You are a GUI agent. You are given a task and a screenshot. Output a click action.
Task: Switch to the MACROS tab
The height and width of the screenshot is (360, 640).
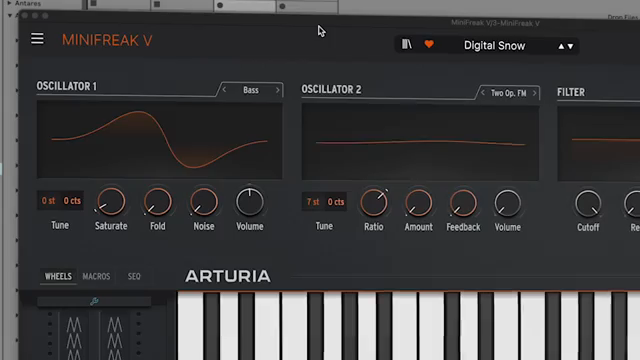[x=96, y=276]
